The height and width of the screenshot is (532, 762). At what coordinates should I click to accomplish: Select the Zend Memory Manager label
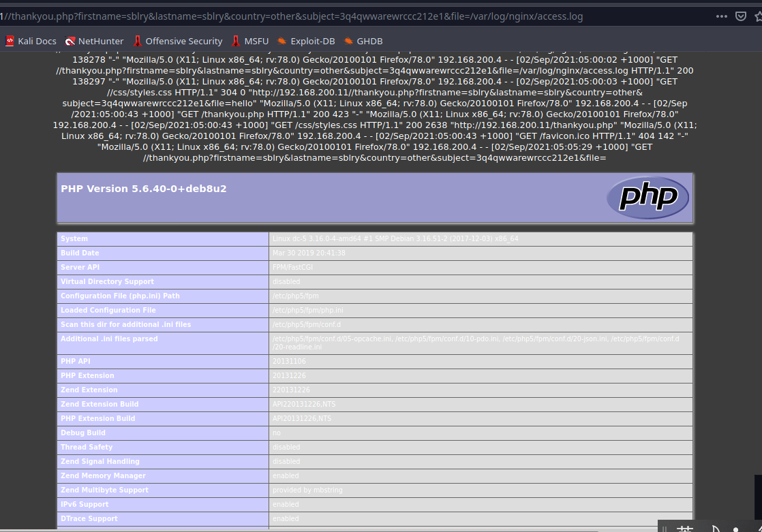click(103, 475)
